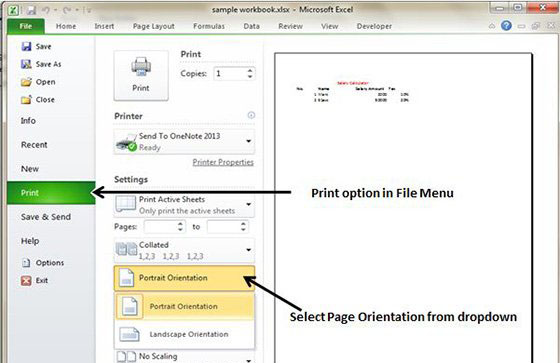
Task: Choose Portrait Orientation from the dropdown list
Action: (185, 307)
